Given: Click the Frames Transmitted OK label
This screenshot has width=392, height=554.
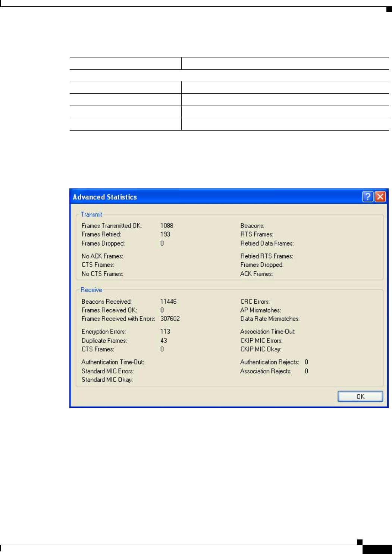Looking at the screenshot, I should point(112,226).
